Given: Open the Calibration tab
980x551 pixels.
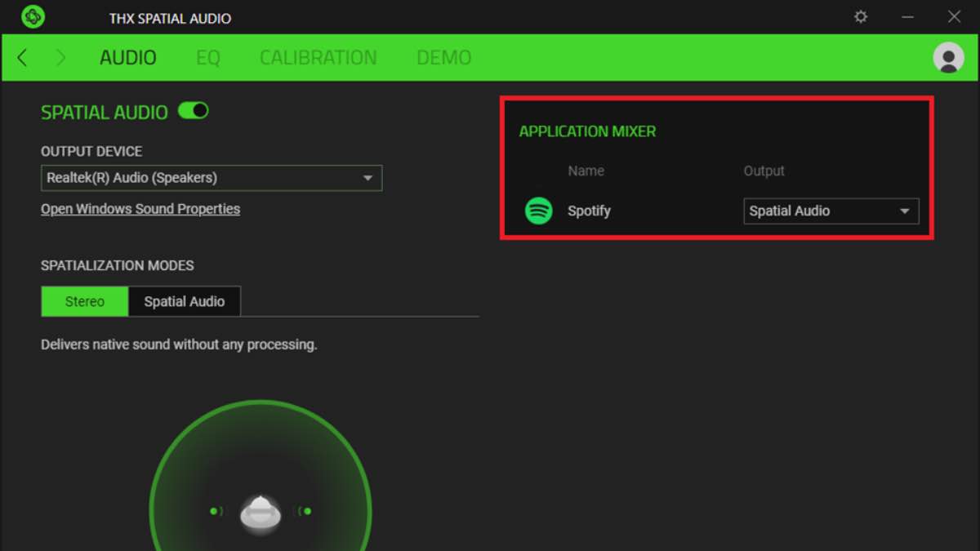Looking at the screenshot, I should pyautogui.click(x=318, y=57).
